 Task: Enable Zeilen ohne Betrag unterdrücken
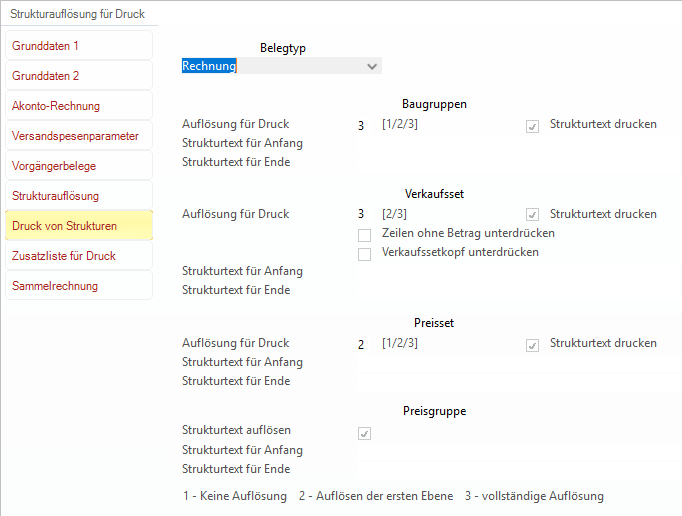pos(364,235)
